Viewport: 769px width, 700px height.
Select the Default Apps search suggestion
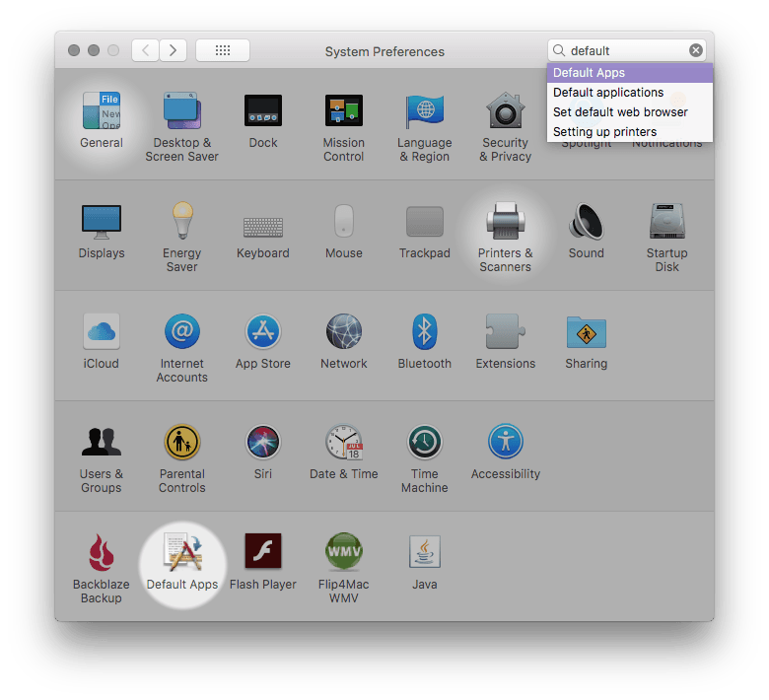[630, 73]
